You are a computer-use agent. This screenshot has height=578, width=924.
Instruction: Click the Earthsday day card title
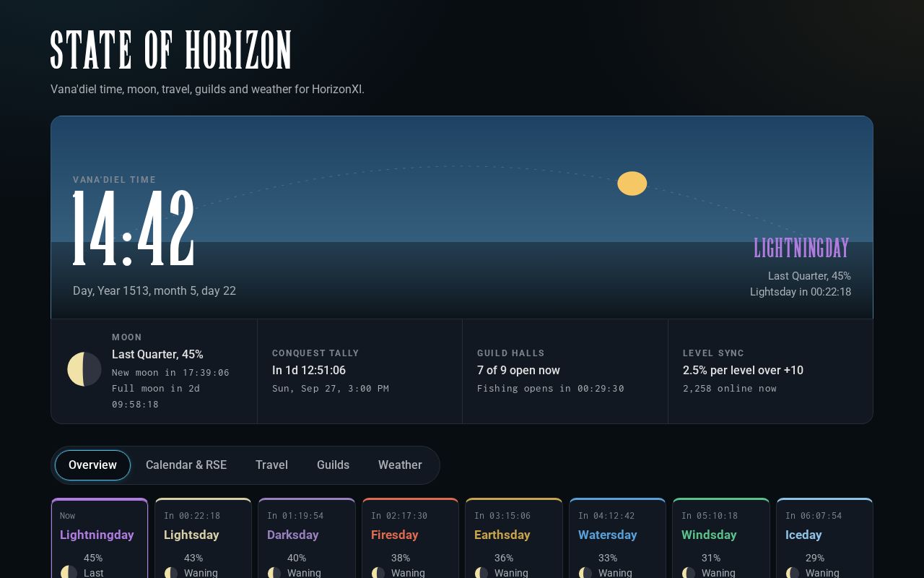pyautogui.click(x=502, y=535)
